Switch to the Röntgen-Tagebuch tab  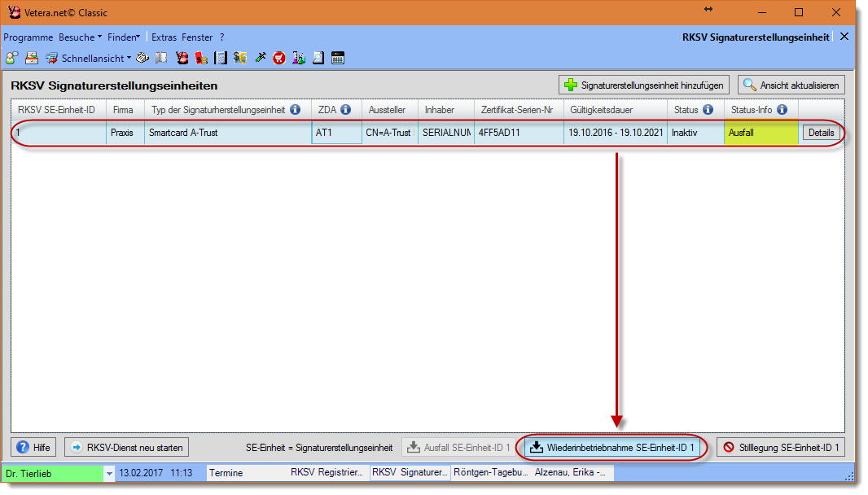[490, 472]
